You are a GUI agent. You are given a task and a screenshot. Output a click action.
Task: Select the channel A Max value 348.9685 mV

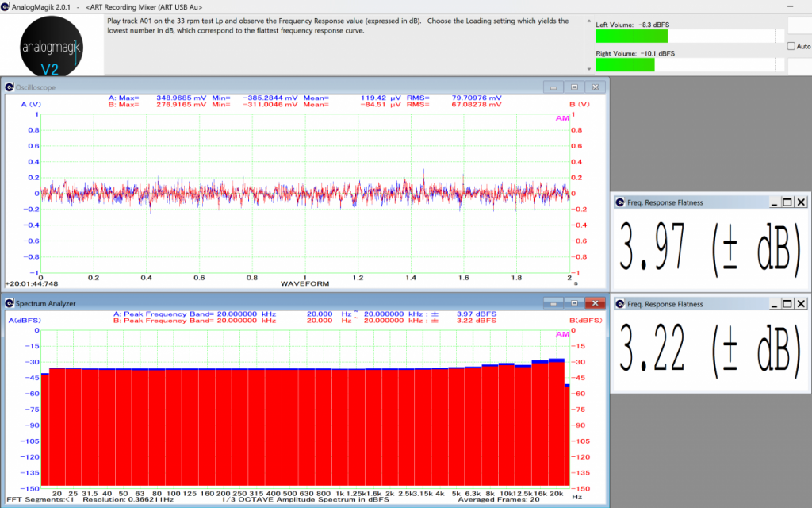pos(181,98)
